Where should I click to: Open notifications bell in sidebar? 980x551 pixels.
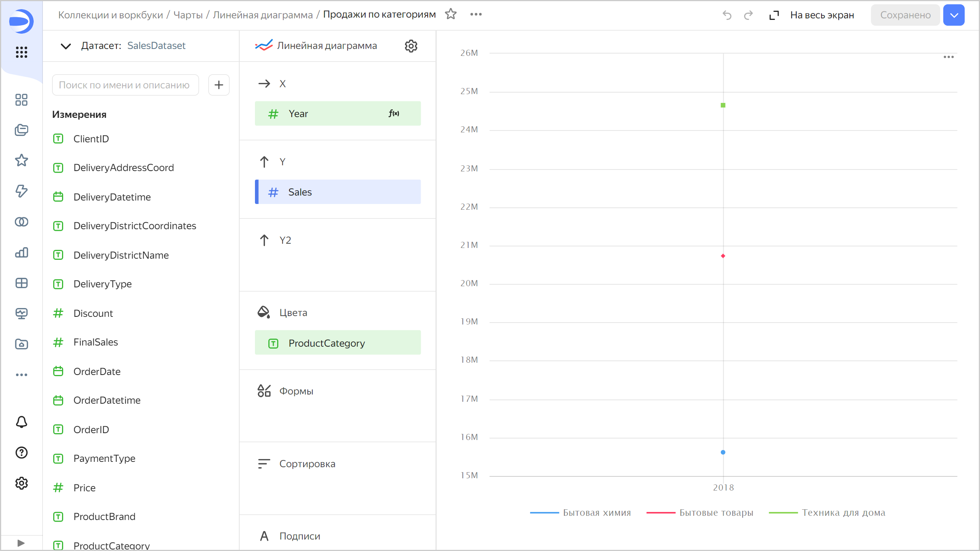[x=21, y=422]
